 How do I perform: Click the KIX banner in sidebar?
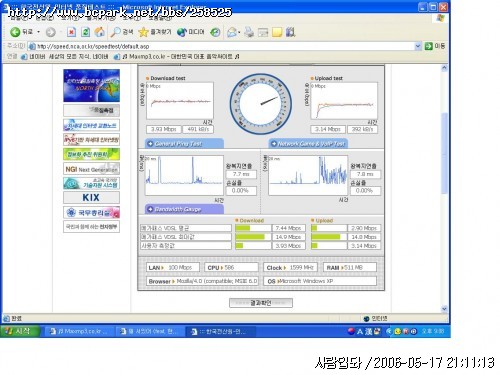pos(91,197)
